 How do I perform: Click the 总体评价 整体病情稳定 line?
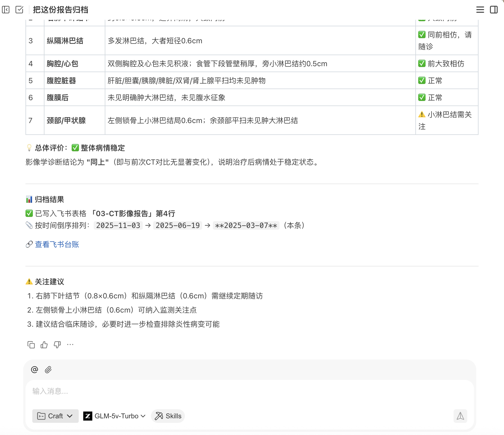point(75,148)
